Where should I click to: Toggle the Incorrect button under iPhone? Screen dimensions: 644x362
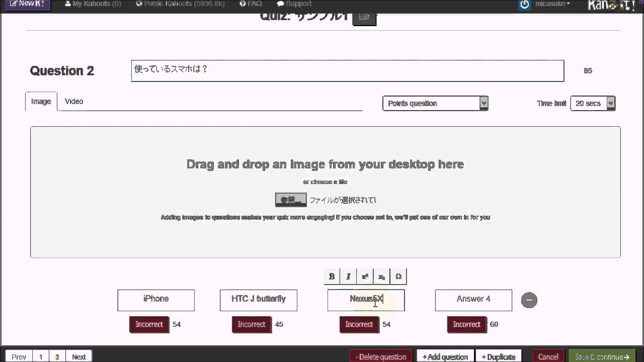(x=149, y=324)
